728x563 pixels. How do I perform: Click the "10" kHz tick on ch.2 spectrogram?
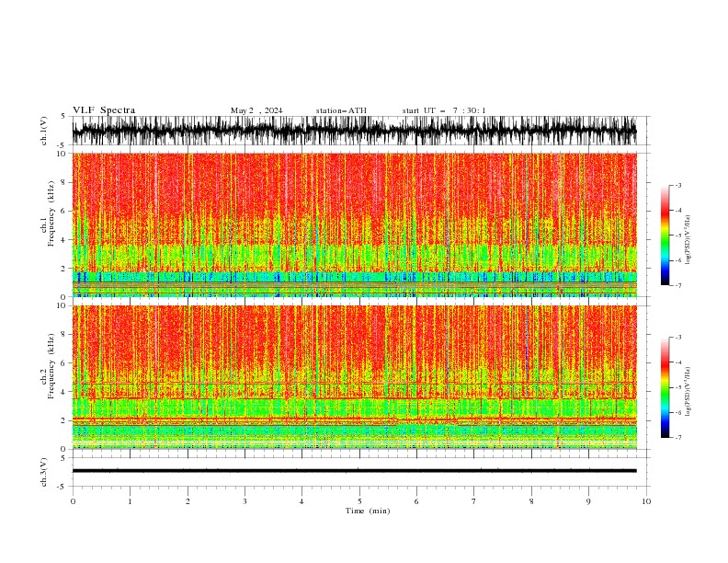point(62,305)
